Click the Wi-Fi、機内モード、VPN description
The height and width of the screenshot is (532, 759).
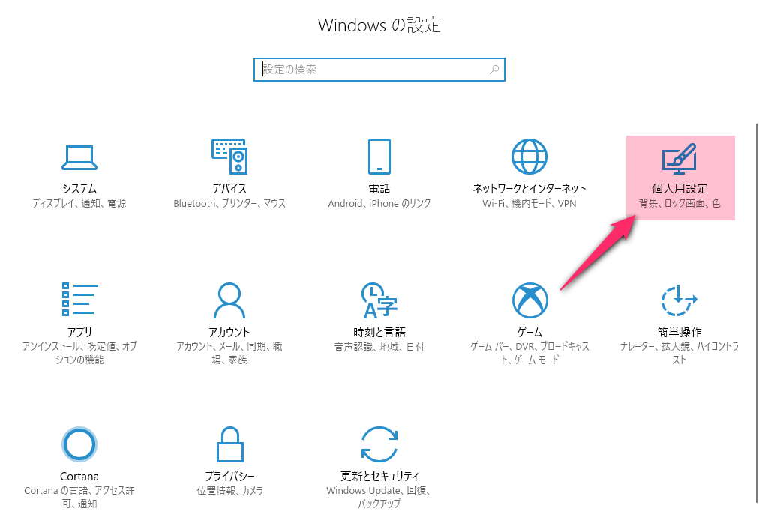529,203
